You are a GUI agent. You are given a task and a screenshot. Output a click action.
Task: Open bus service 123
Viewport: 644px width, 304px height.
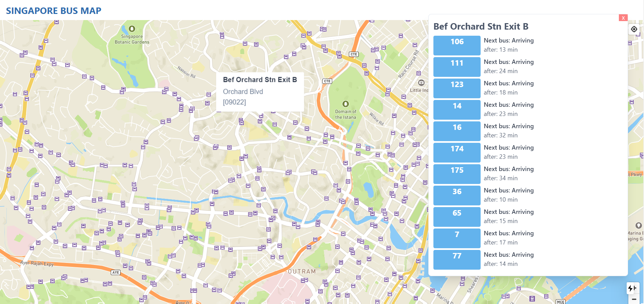457,88
